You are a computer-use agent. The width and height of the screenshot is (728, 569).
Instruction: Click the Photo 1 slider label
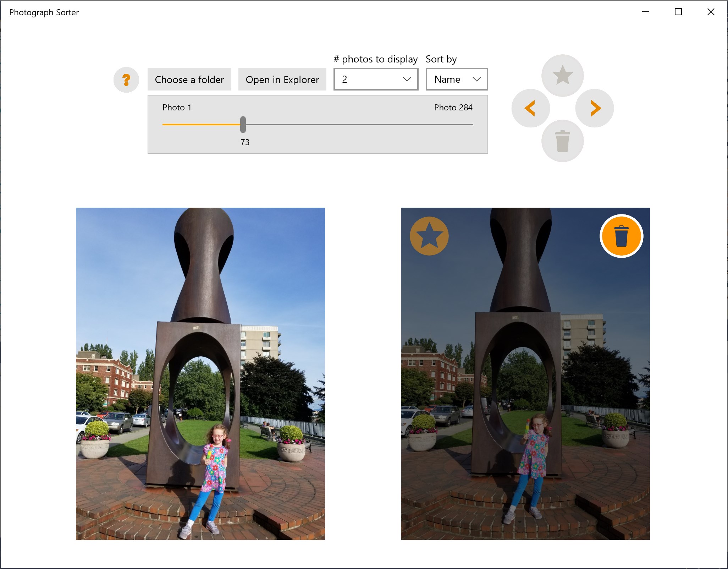(177, 108)
